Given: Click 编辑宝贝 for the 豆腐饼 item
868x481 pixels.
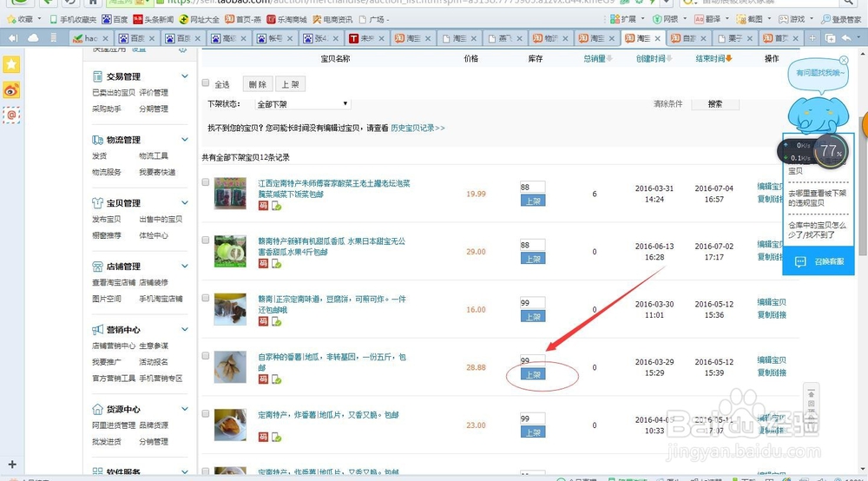Looking at the screenshot, I should [x=772, y=302].
